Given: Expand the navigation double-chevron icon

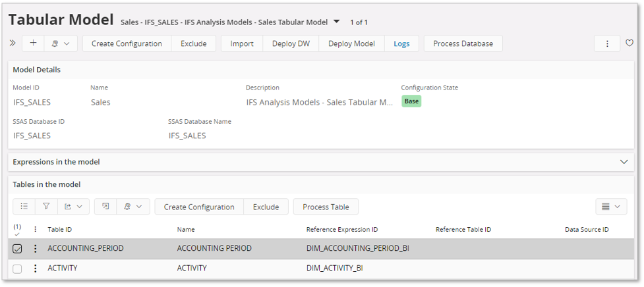Looking at the screenshot, I should tap(13, 43).
